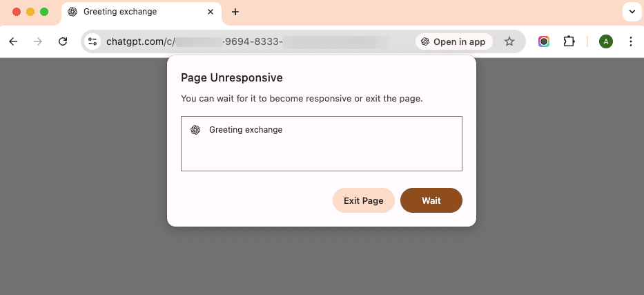Image resolution: width=644 pixels, height=295 pixels.
Task: Click the Exit Page button
Action: pyautogui.click(x=364, y=200)
